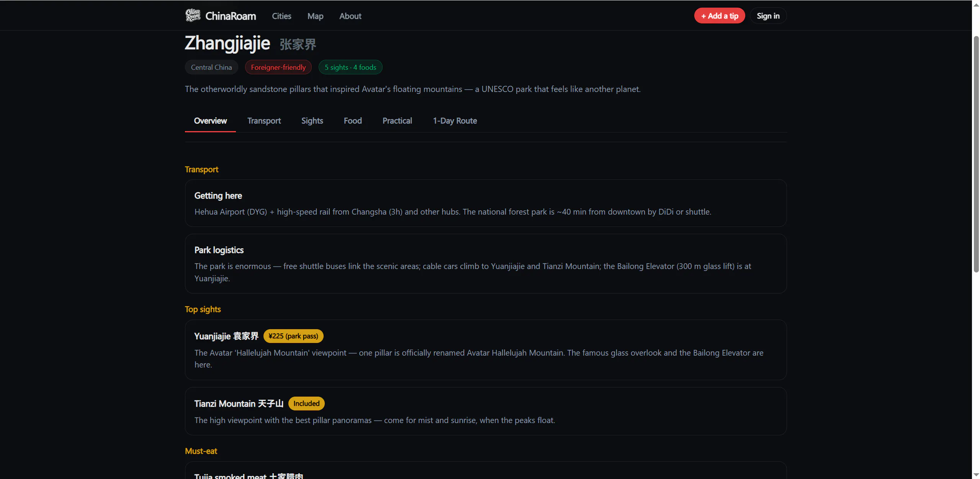Screen dimensions: 980x479
Task: Click the scrollbar down arrow
Action: point(976,475)
